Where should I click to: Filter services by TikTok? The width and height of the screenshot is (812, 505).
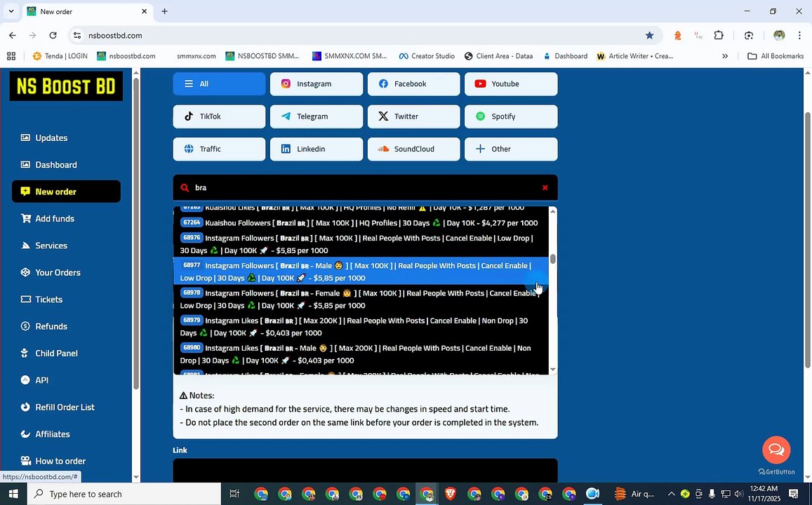tap(219, 116)
